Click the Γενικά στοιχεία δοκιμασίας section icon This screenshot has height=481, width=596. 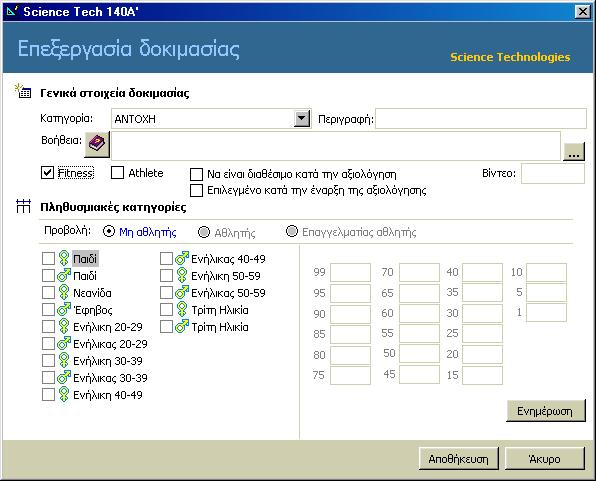[x=23, y=91]
